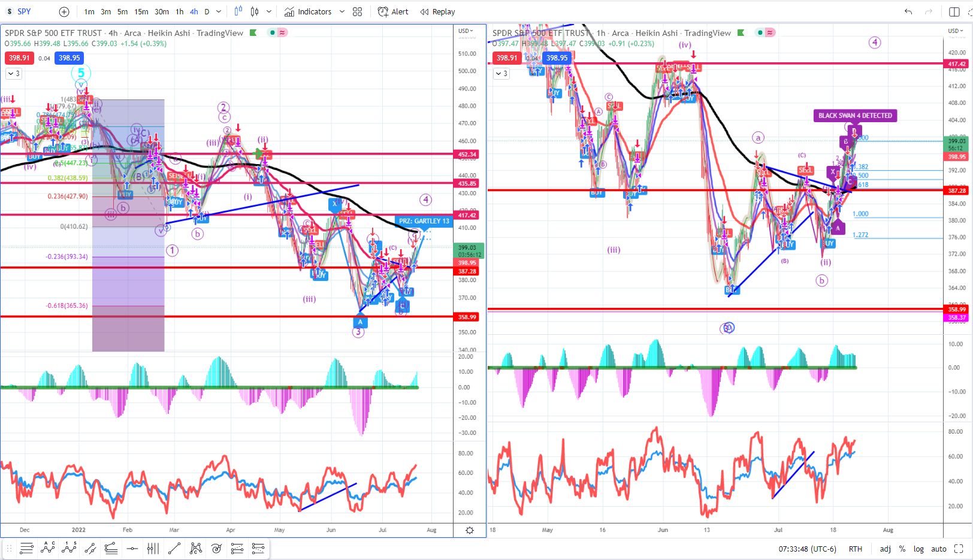Select the 4h timeframe
973x560 pixels.
(x=194, y=12)
